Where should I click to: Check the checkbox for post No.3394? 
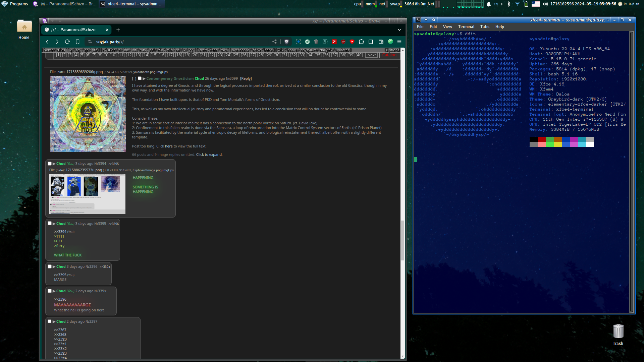50,164
